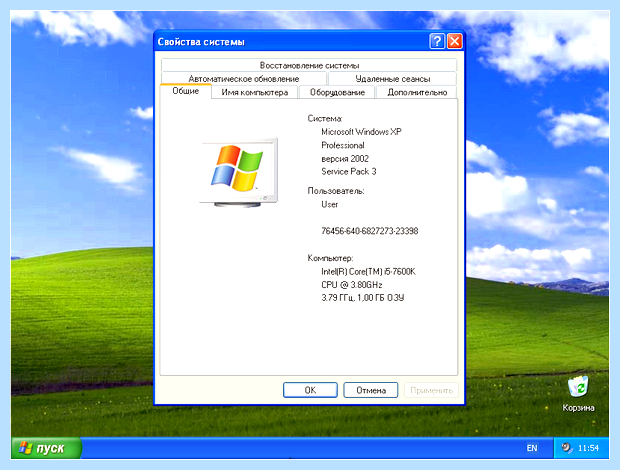The width and height of the screenshot is (620, 470).
Task: Click the Система: heading
Action: point(325,119)
